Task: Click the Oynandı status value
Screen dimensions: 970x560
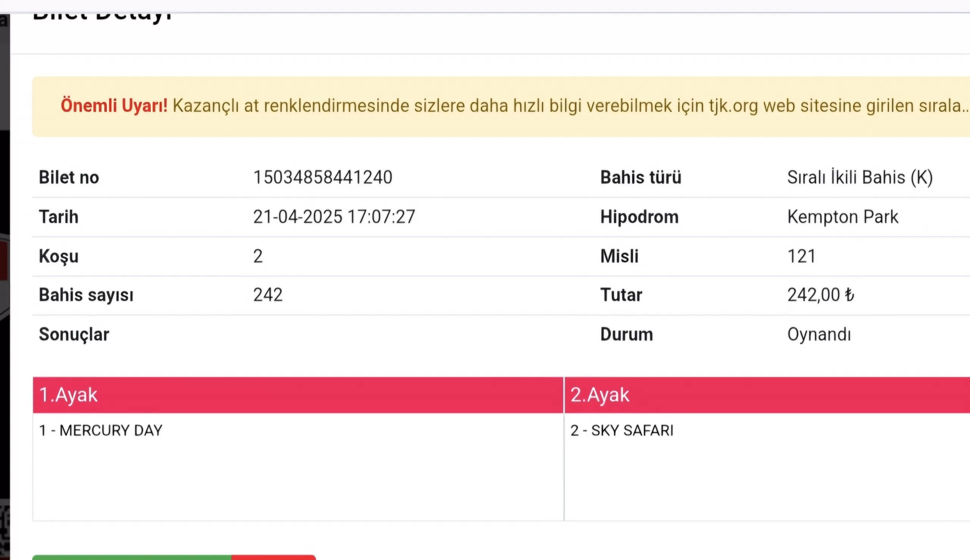Action: click(819, 334)
